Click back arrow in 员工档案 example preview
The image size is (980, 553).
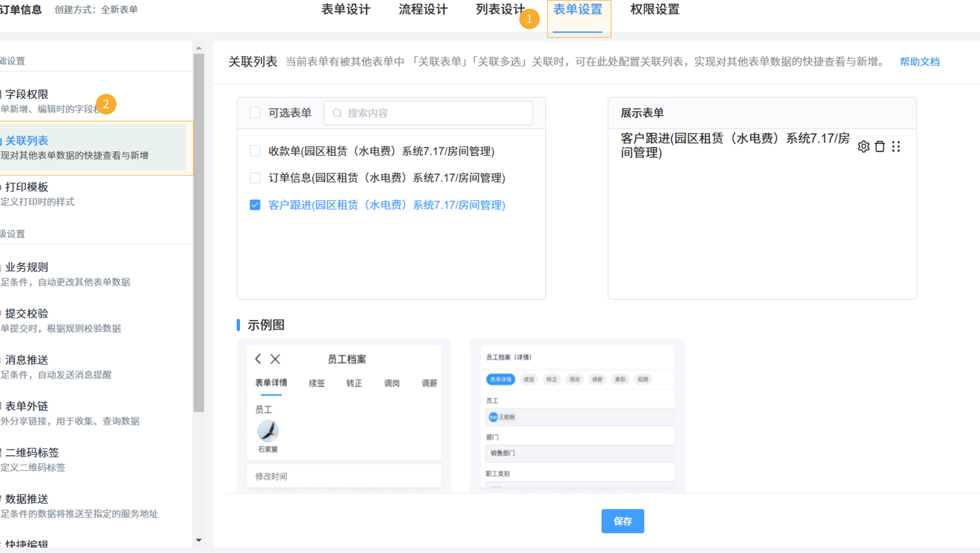point(258,359)
